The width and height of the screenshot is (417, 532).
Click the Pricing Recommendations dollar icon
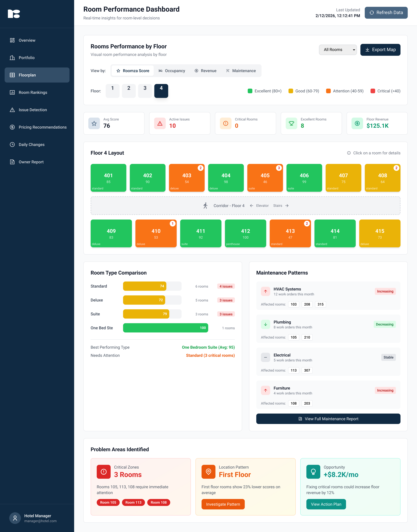(x=12, y=127)
